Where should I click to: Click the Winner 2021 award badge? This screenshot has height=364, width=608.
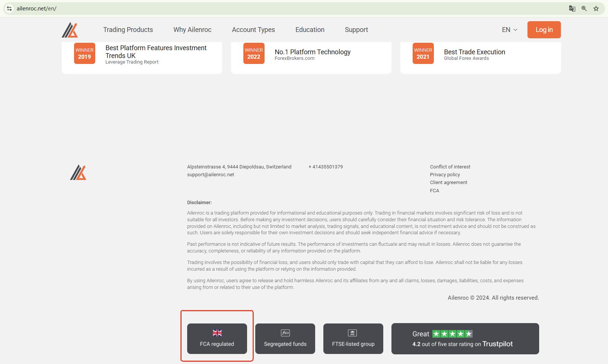tap(423, 54)
